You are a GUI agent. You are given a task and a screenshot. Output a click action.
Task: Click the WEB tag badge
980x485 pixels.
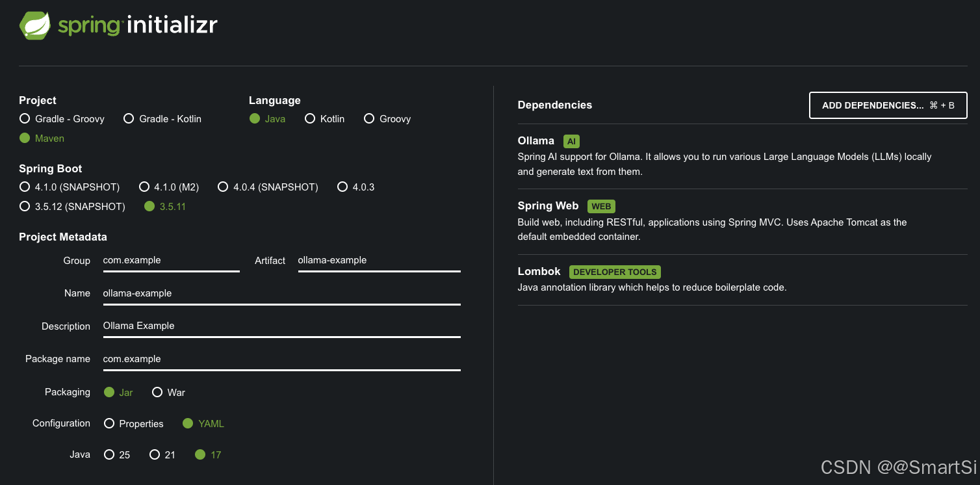601,207
